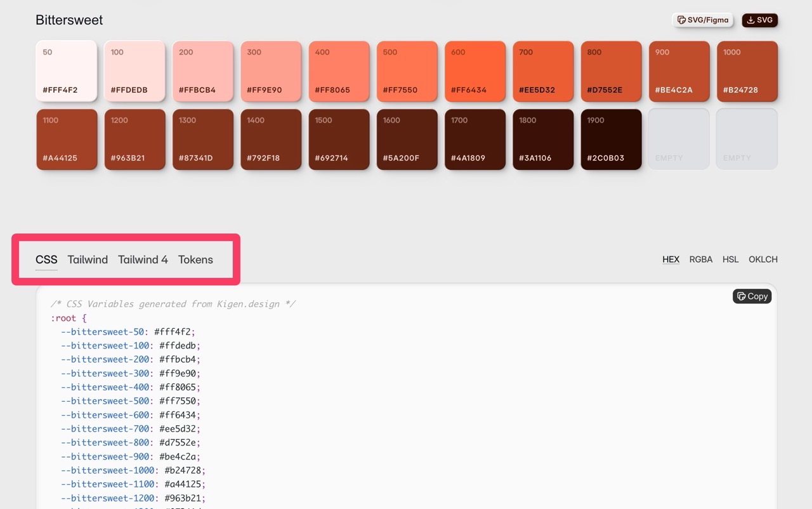Click the first EMPTY swatch slot
The height and width of the screenshot is (509, 812).
coord(679,140)
